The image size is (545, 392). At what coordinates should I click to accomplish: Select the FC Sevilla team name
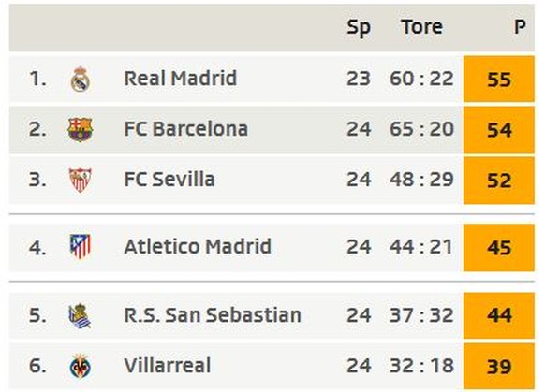tap(169, 180)
